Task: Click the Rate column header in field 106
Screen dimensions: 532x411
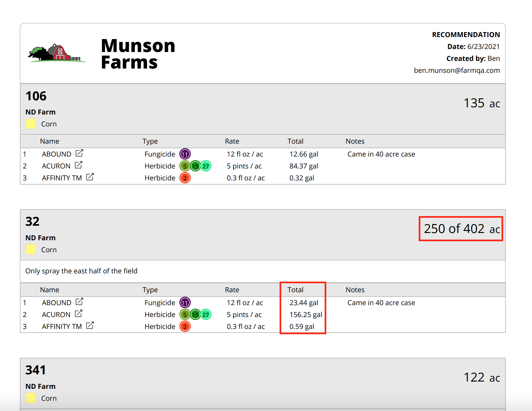Action: pyautogui.click(x=232, y=141)
